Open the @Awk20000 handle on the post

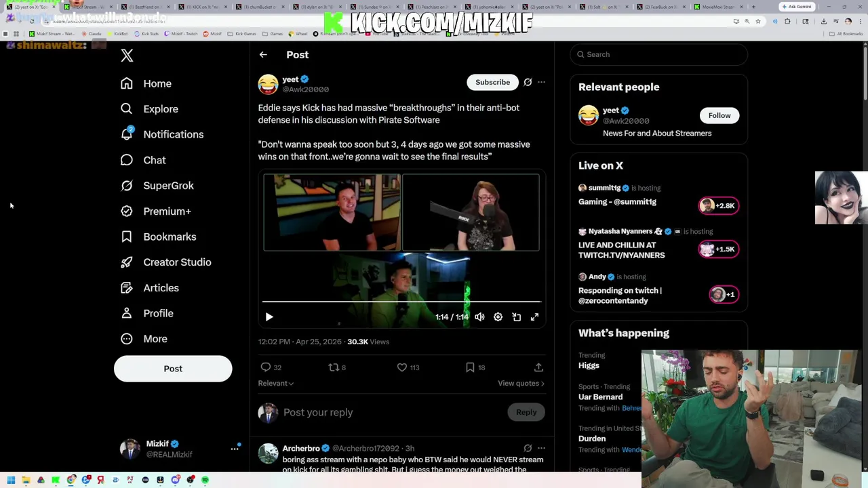click(x=306, y=89)
